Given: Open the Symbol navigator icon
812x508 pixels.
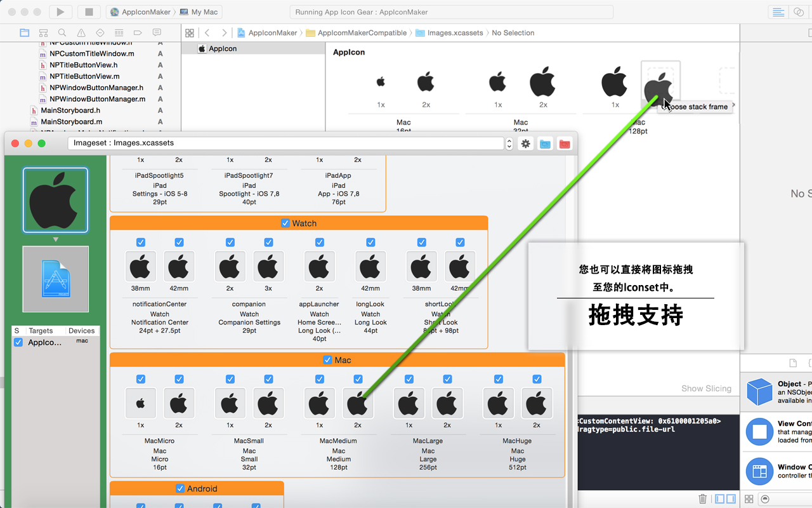Looking at the screenshot, I should point(43,33).
